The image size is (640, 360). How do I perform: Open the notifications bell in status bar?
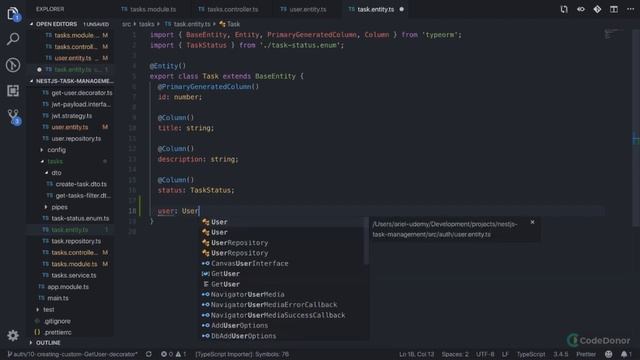click(x=626, y=354)
